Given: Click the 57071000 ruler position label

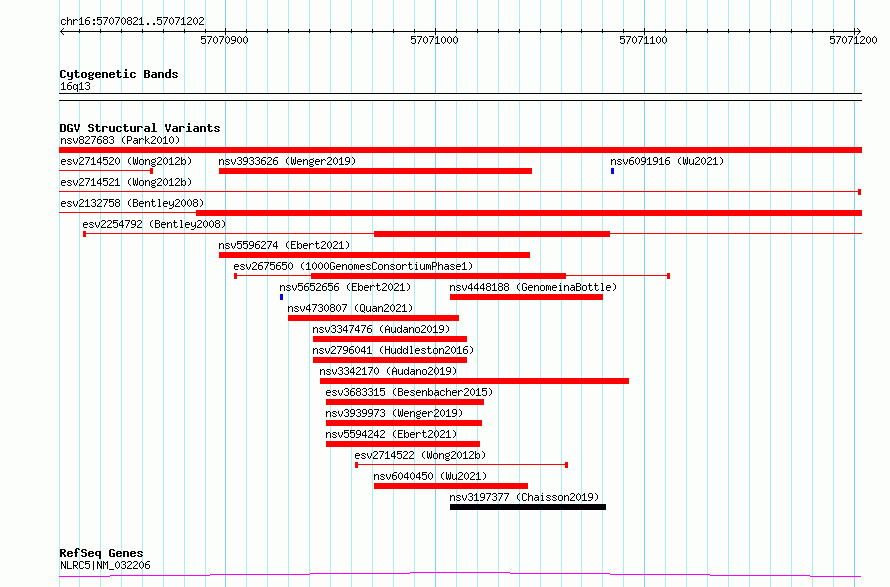Looking at the screenshot, I should (x=434, y=40).
